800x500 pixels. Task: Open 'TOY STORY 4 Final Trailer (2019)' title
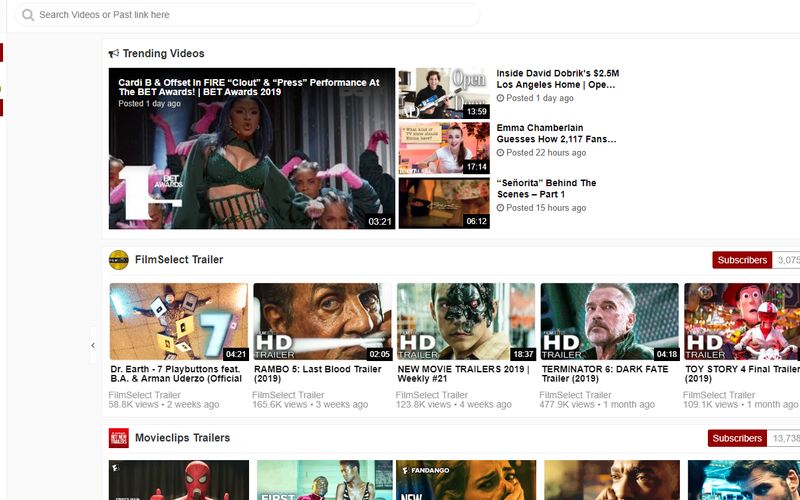point(742,374)
